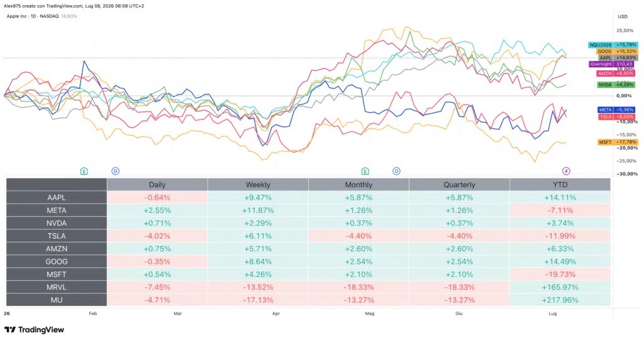The height and width of the screenshot is (341, 644).
Task: Click the Apple Inc symbol title
Action: click(x=33, y=16)
